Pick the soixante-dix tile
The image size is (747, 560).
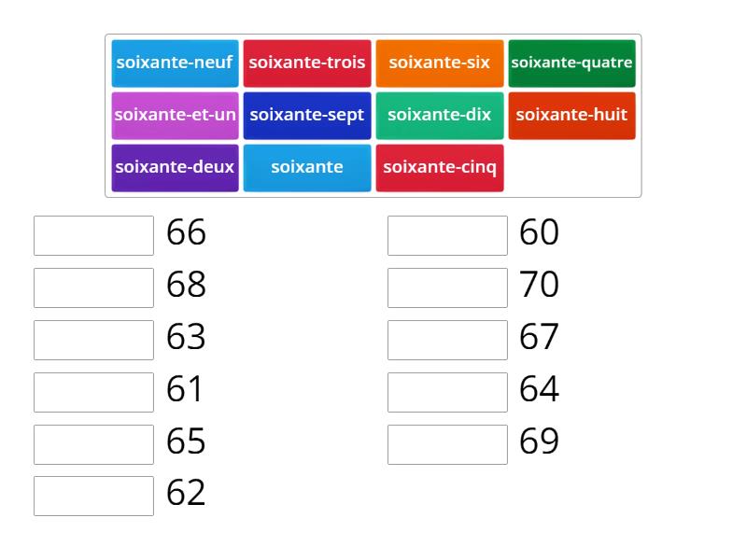click(440, 116)
